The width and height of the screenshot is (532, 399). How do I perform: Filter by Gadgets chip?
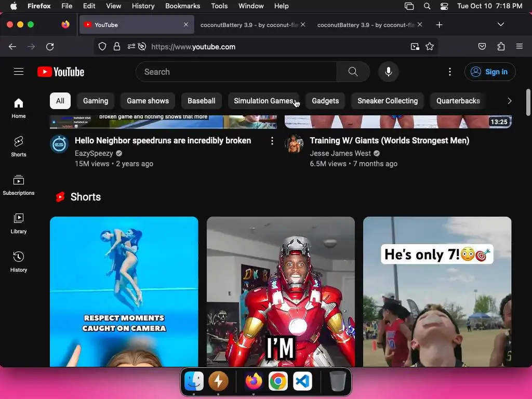point(325,101)
